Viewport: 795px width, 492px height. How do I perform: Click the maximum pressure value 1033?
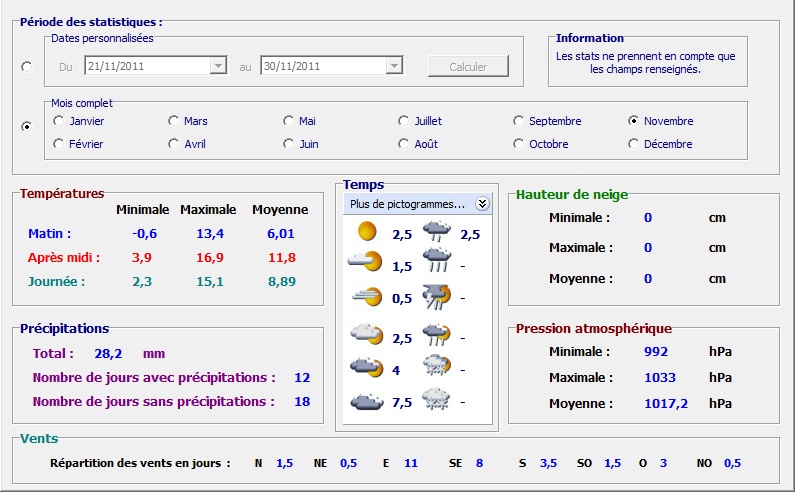tap(660, 377)
